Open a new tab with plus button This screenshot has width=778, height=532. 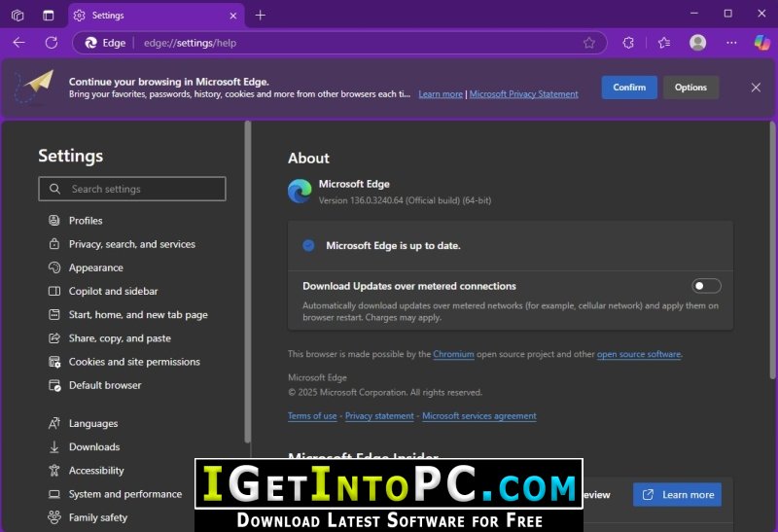tap(261, 16)
